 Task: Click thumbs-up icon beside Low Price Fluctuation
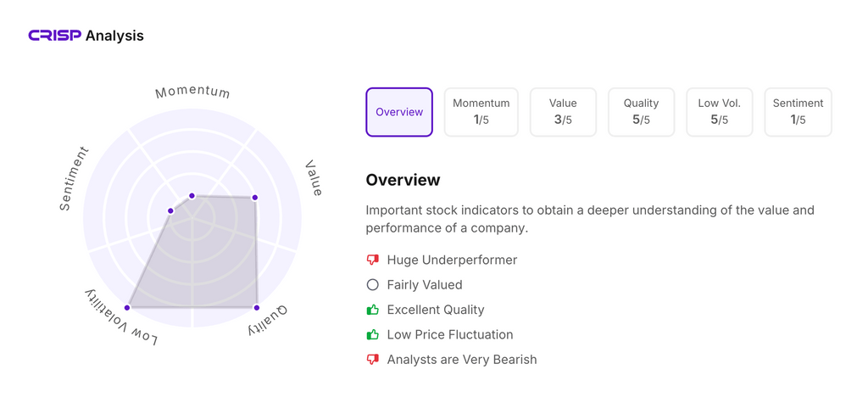pyautogui.click(x=372, y=334)
